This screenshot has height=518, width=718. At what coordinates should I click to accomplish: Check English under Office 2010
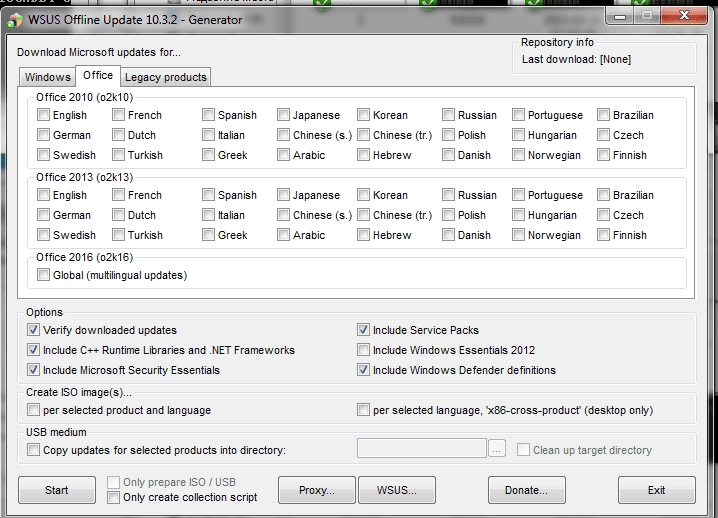tap(44, 115)
